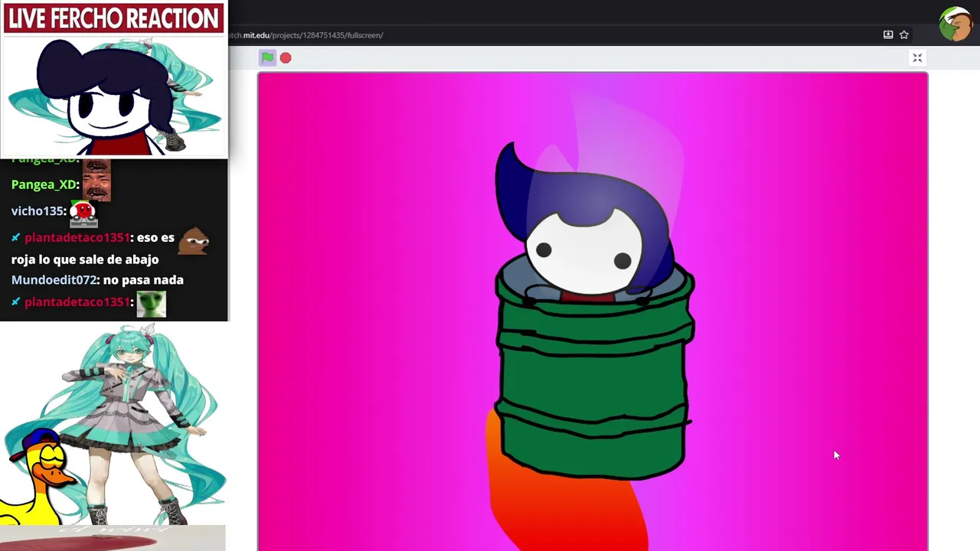Select chat username Mundoedit072
Viewport: 980px width, 551px height.
[x=54, y=280]
